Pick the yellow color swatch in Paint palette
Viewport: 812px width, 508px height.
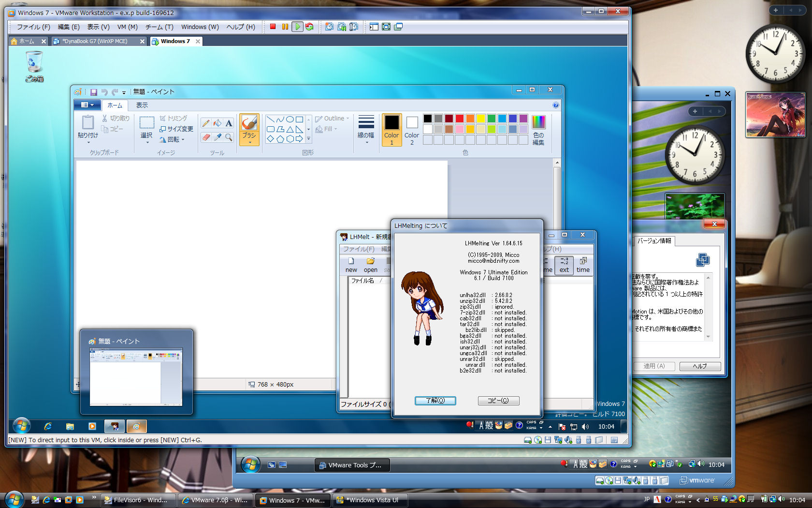click(481, 119)
